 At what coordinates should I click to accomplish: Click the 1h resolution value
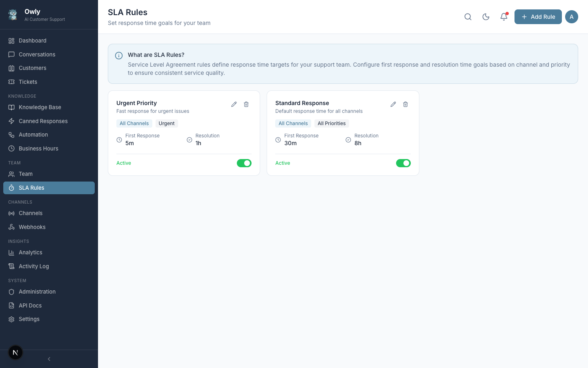pos(198,143)
